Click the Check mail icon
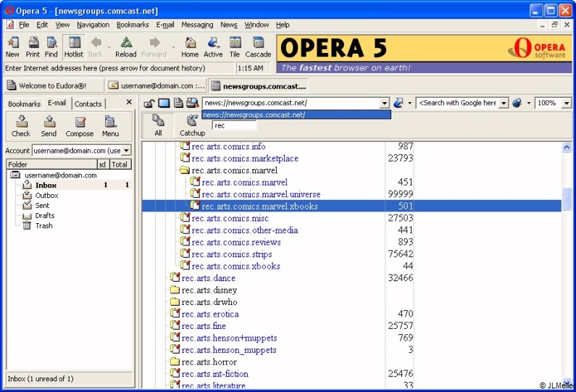Screen dimensions: 576x392 tap(21, 126)
